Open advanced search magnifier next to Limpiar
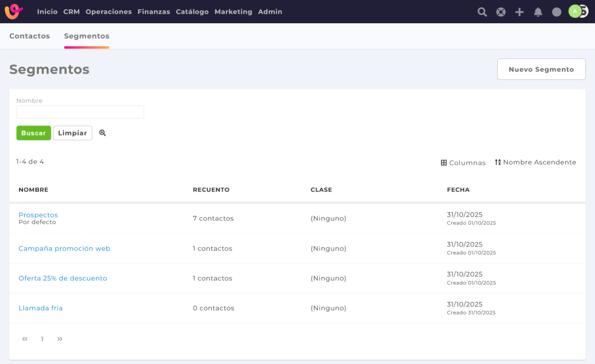Screen dimensions: 595x364 tap(102, 133)
